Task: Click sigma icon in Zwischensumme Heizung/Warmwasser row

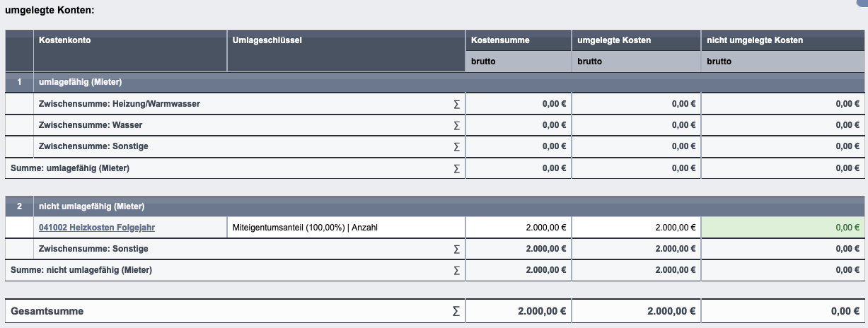Action: [x=456, y=104]
